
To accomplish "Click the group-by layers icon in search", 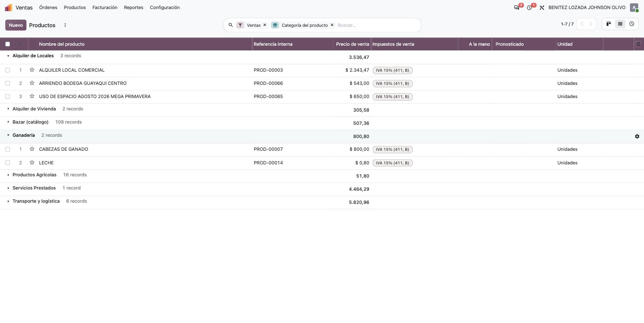I will click(275, 25).
